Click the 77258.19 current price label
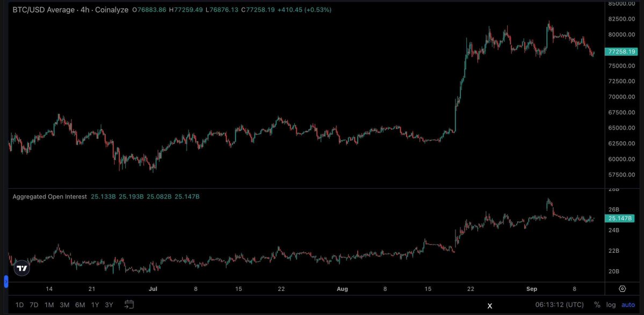This screenshot has height=315, width=644. (x=620, y=52)
